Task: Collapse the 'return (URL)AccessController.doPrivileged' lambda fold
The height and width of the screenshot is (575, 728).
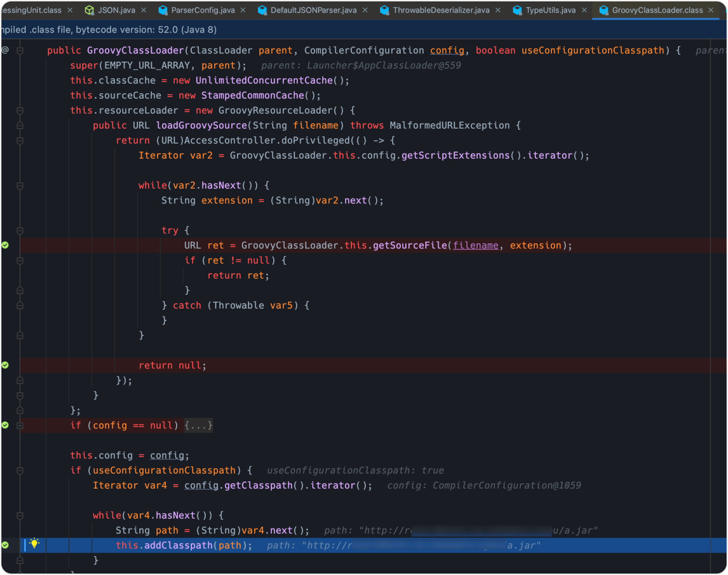Action: click(20, 141)
